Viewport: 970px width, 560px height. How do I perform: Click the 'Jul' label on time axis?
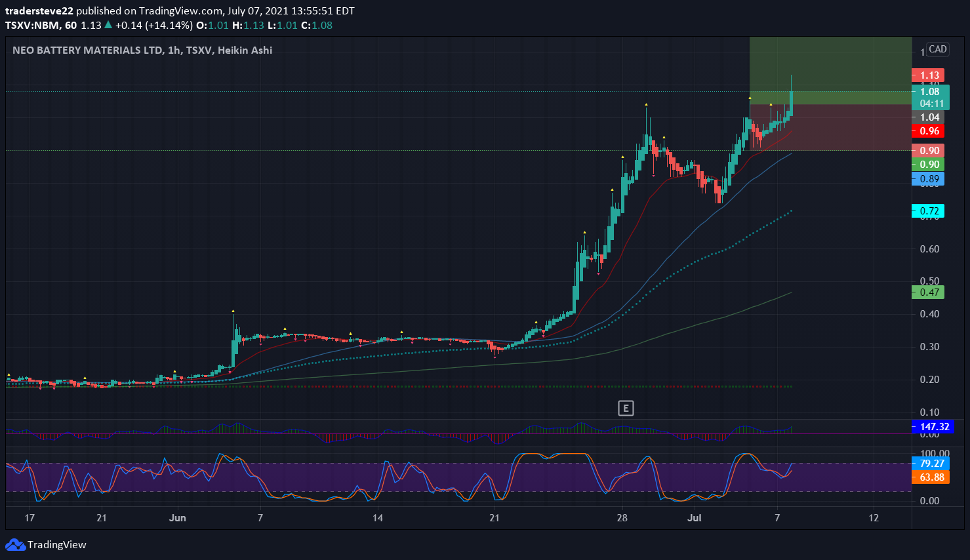[x=694, y=518]
